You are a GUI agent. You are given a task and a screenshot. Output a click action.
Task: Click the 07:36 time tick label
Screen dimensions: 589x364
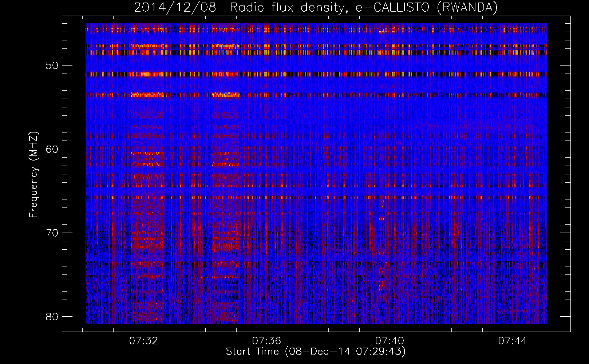pyautogui.click(x=267, y=341)
